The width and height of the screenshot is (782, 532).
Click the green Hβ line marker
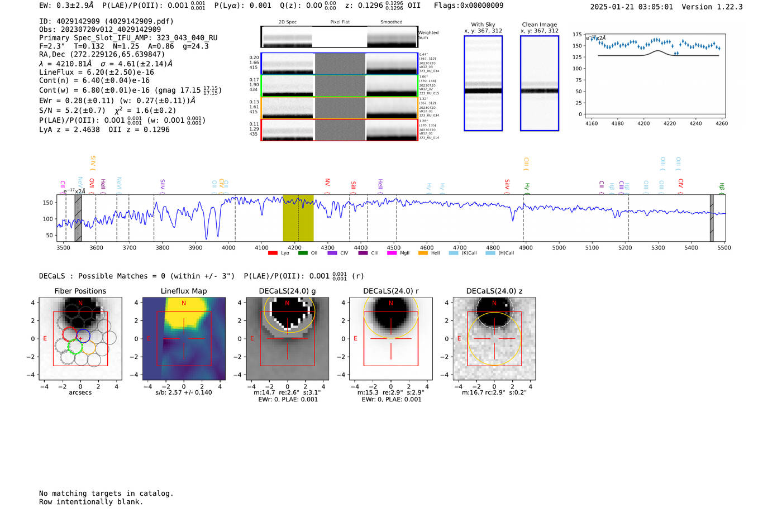pos(721,188)
